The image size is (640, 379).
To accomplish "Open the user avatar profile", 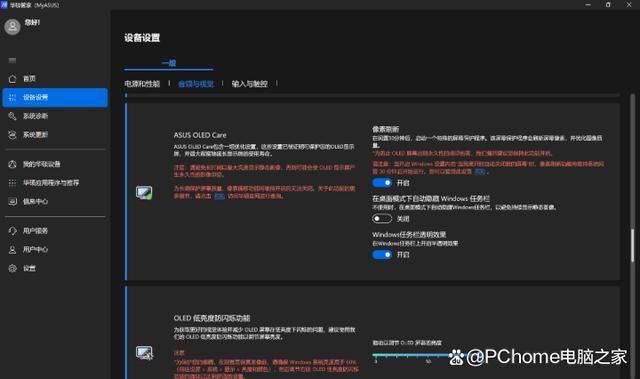I will coord(12,27).
